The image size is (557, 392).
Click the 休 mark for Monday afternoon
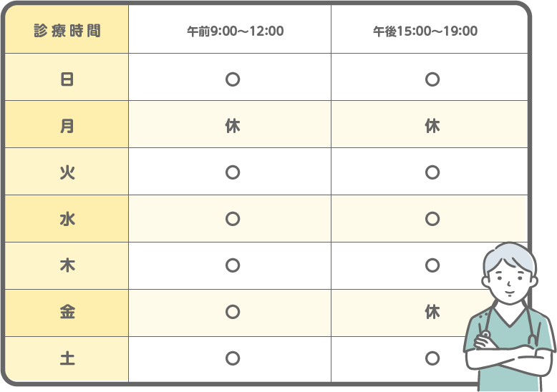(x=432, y=126)
